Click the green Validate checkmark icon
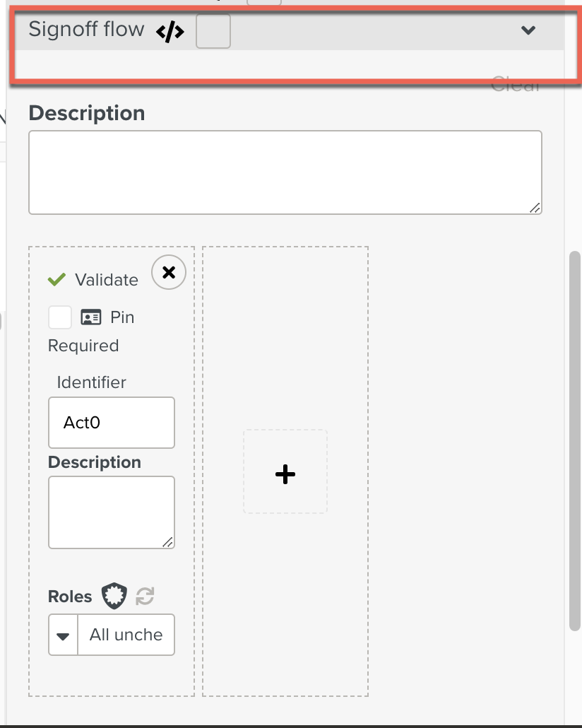This screenshot has height=728, width=582. coord(57,280)
